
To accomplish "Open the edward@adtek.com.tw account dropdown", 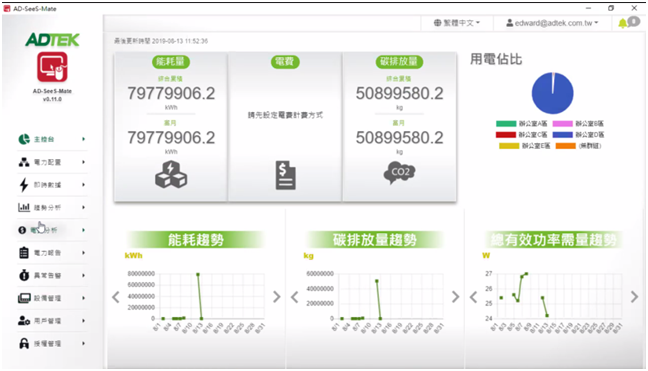I will [x=553, y=23].
